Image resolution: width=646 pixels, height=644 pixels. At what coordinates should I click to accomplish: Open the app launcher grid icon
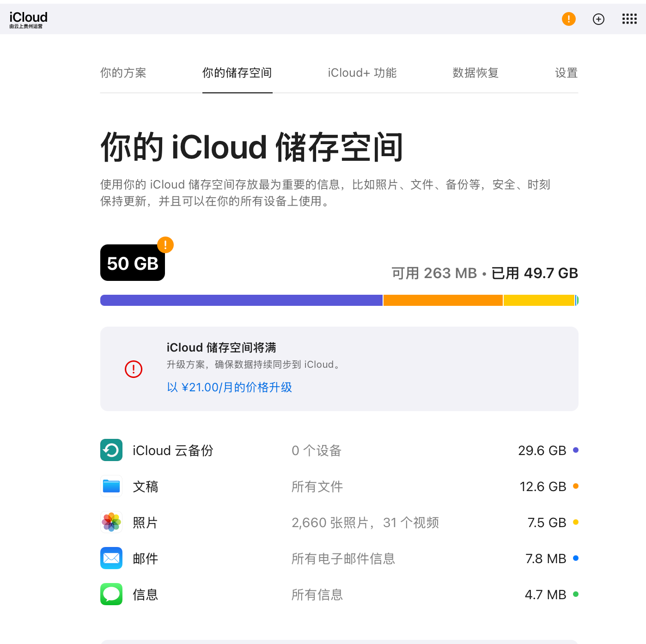point(629,19)
